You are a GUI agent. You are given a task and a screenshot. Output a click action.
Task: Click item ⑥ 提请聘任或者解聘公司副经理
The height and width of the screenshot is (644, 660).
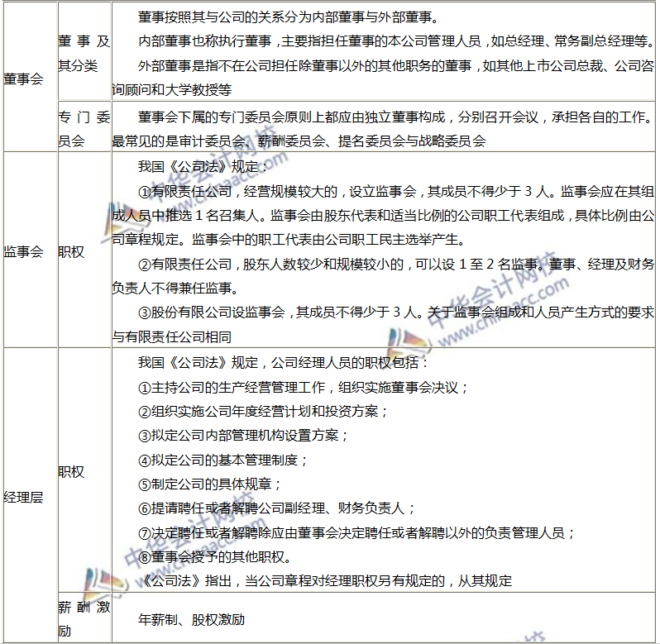click(x=276, y=508)
